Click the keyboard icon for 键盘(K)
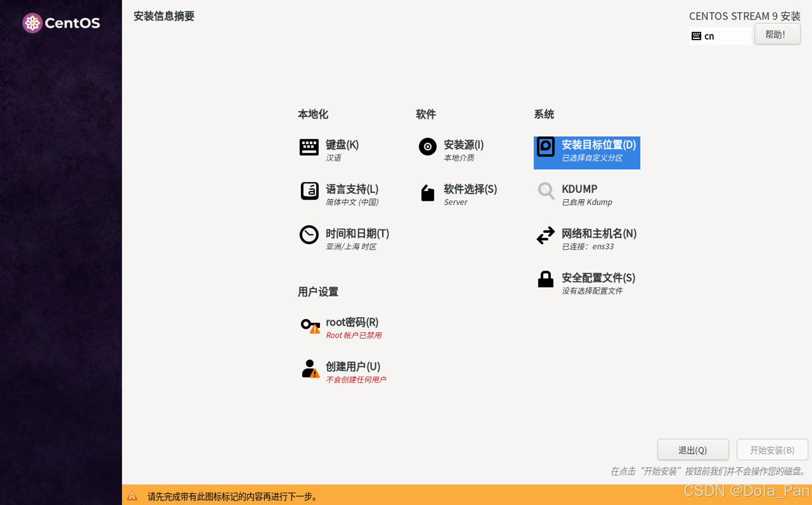 tap(309, 147)
